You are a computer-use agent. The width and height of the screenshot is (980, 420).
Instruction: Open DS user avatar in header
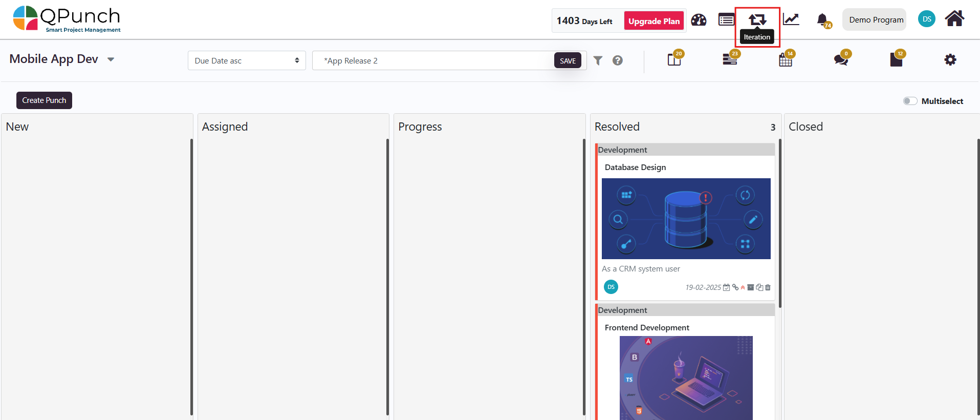pyautogui.click(x=927, y=19)
